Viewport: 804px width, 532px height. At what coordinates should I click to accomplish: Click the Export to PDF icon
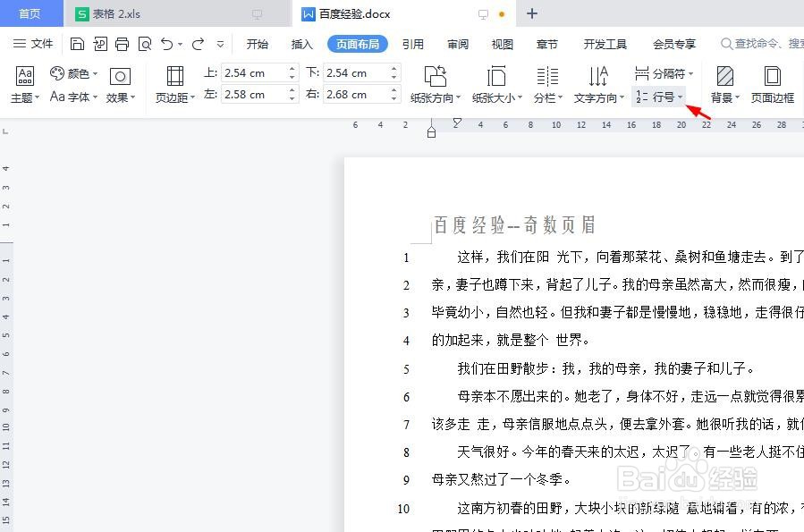coord(100,44)
